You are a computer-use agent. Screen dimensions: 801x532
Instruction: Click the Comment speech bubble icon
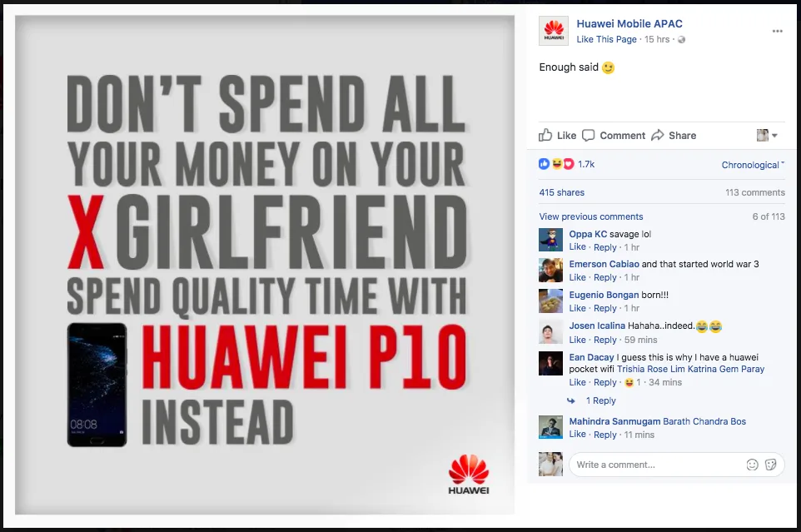tap(589, 136)
